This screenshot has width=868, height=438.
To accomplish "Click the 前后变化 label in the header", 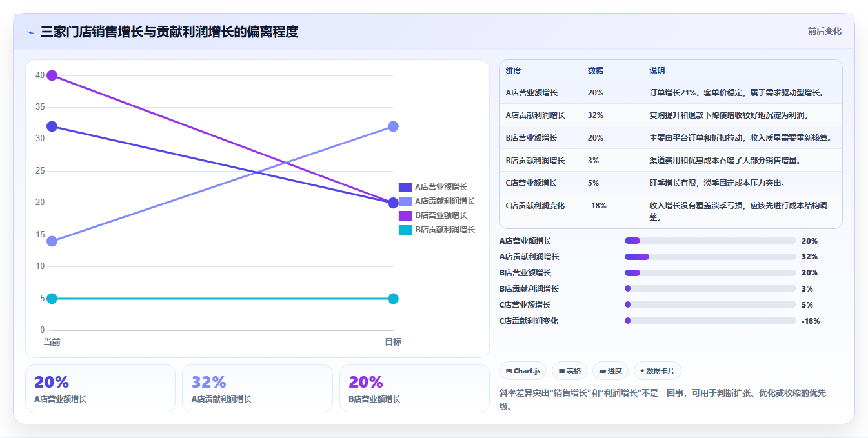I will coord(824,31).
